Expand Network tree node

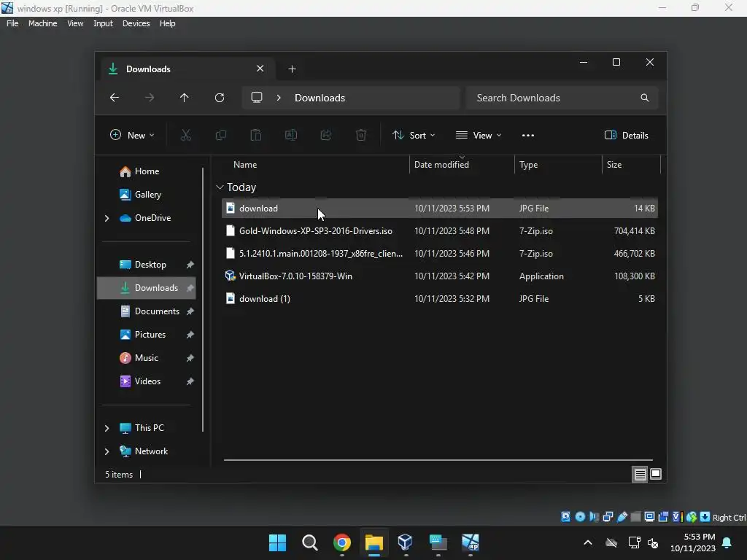tap(107, 451)
